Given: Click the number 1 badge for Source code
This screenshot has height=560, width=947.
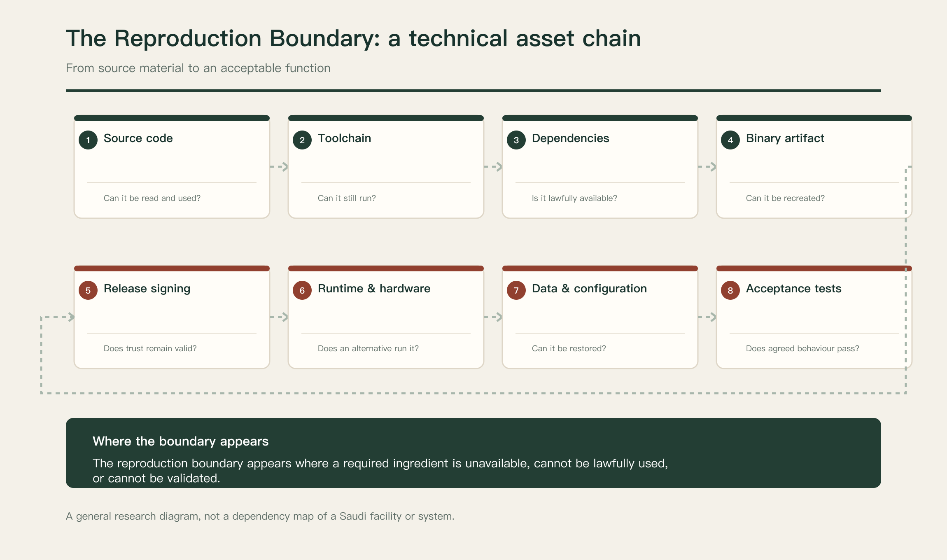Looking at the screenshot, I should (x=88, y=140).
